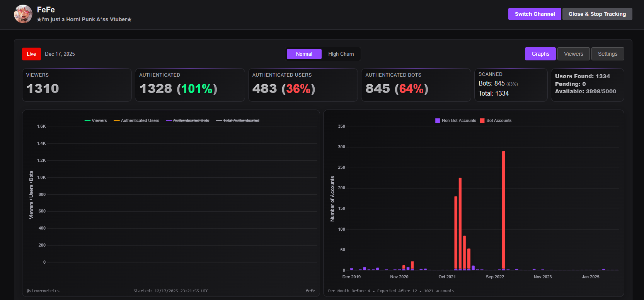
Task: Toggle Authenticated Users legend series
Action: click(x=136, y=120)
